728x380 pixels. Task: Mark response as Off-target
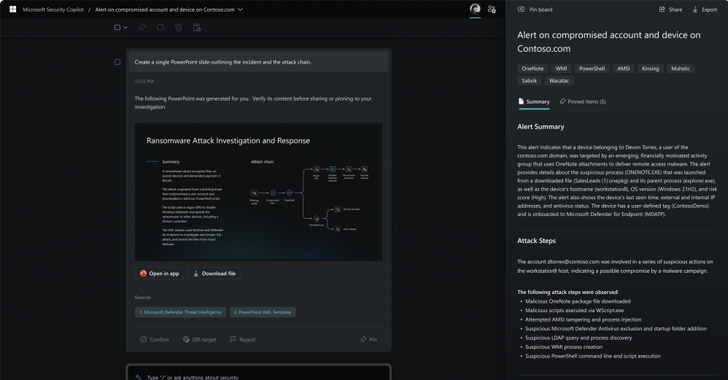pos(200,340)
